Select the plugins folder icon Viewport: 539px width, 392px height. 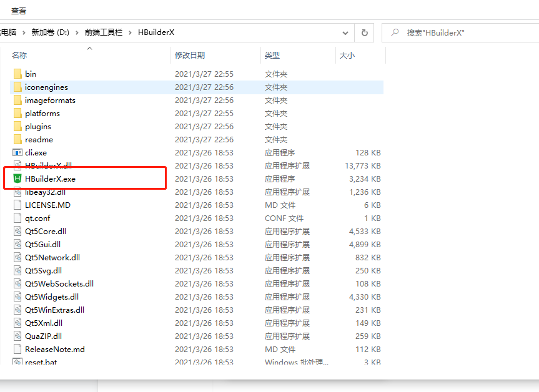[17, 127]
